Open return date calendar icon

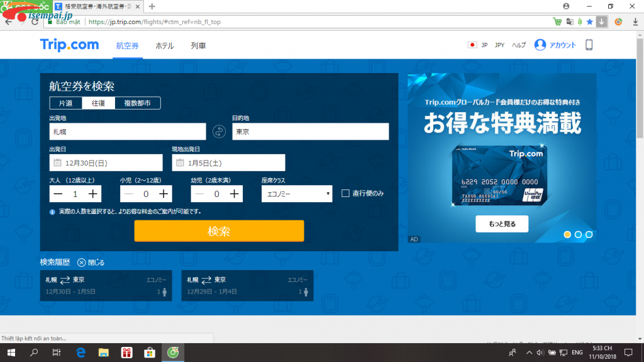click(180, 163)
